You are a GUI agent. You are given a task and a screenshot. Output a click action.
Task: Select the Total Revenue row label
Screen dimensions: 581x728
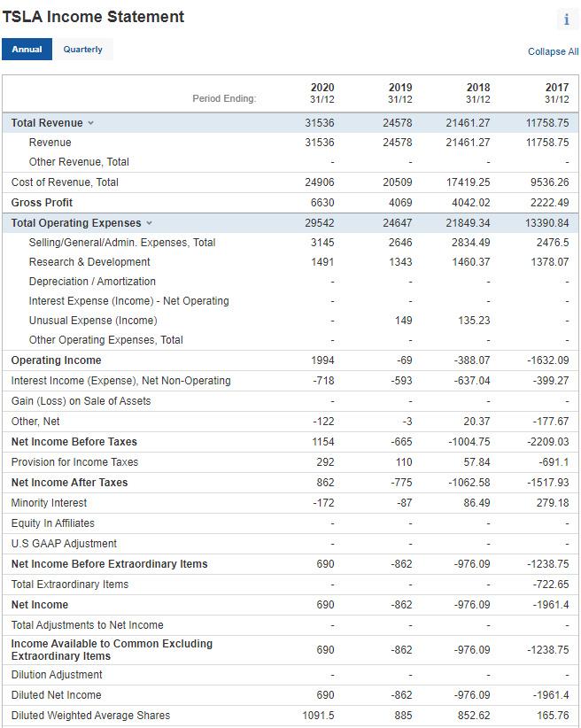pyautogui.click(x=47, y=123)
